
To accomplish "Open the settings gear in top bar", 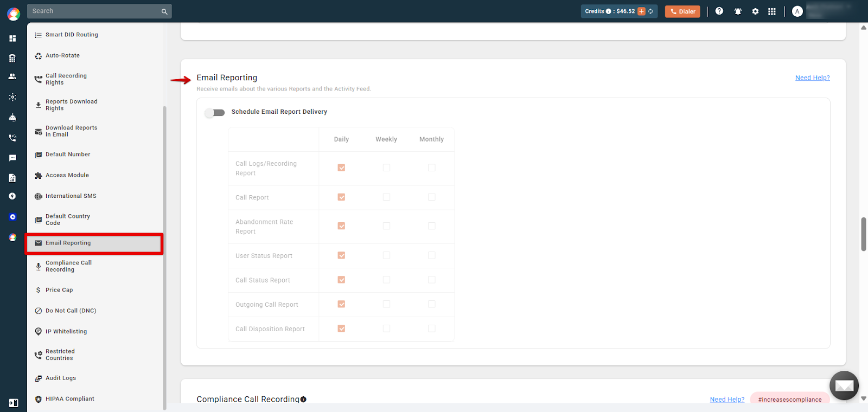I will (755, 11).
